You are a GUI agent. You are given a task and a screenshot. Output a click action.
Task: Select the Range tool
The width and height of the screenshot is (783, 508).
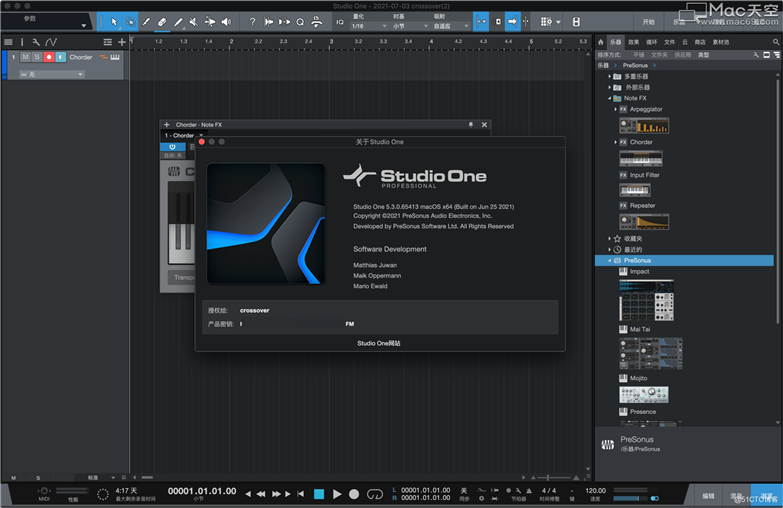click(130, 22)
